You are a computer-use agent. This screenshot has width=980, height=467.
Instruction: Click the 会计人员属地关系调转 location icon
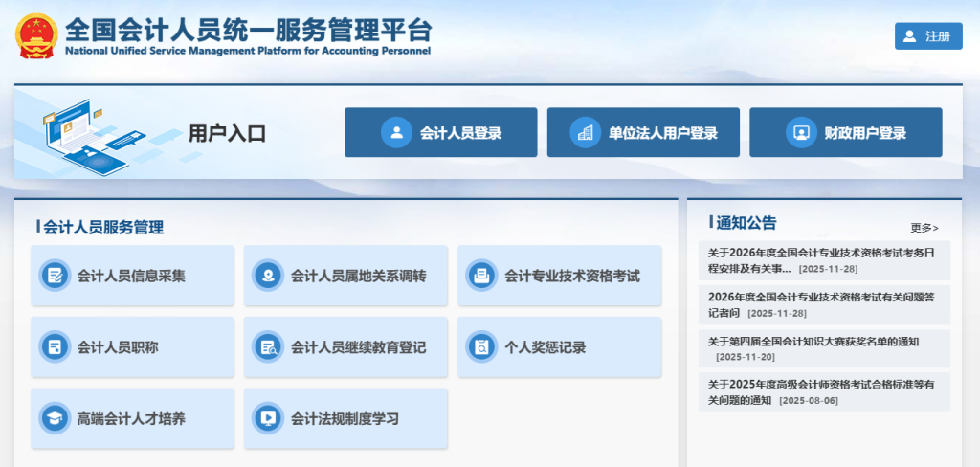click(268, 276)
